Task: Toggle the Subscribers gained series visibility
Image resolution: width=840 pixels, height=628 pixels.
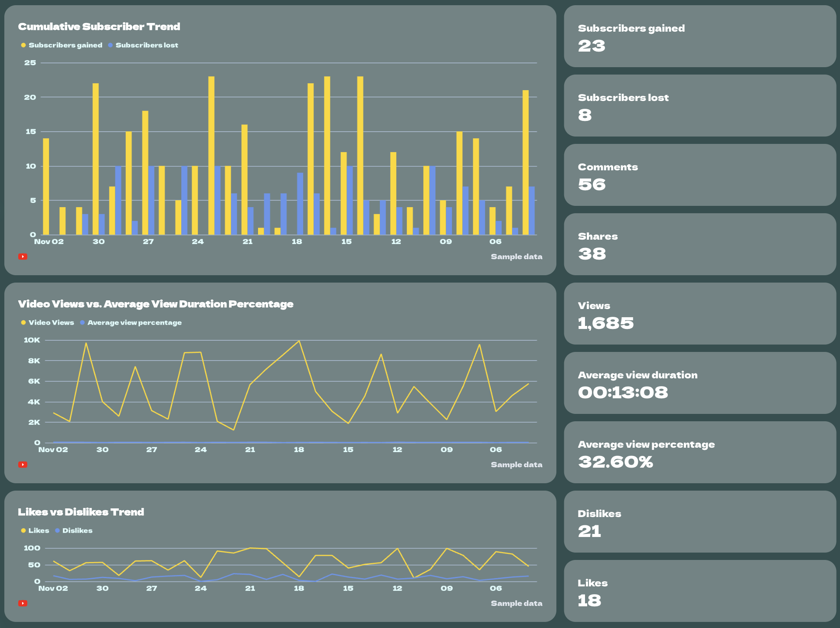Action: click(65, 45)
